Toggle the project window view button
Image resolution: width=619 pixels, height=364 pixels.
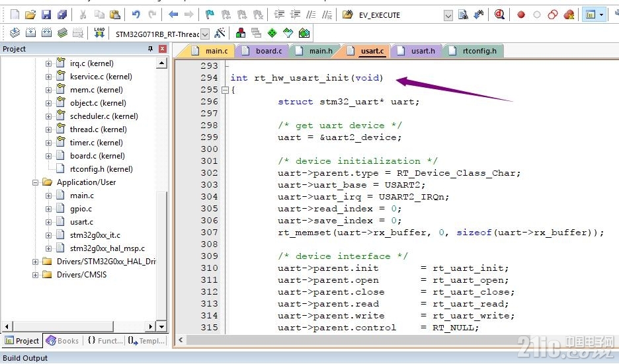tap(591, 15)
